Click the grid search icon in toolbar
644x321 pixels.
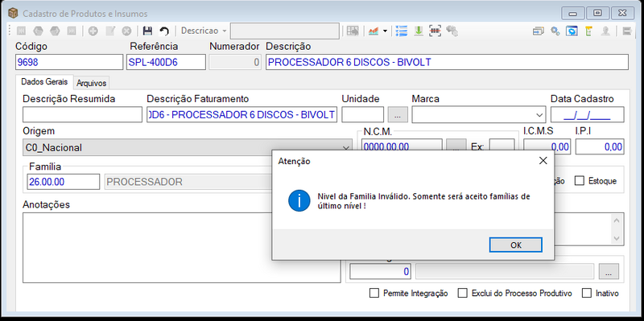[353, 31]
